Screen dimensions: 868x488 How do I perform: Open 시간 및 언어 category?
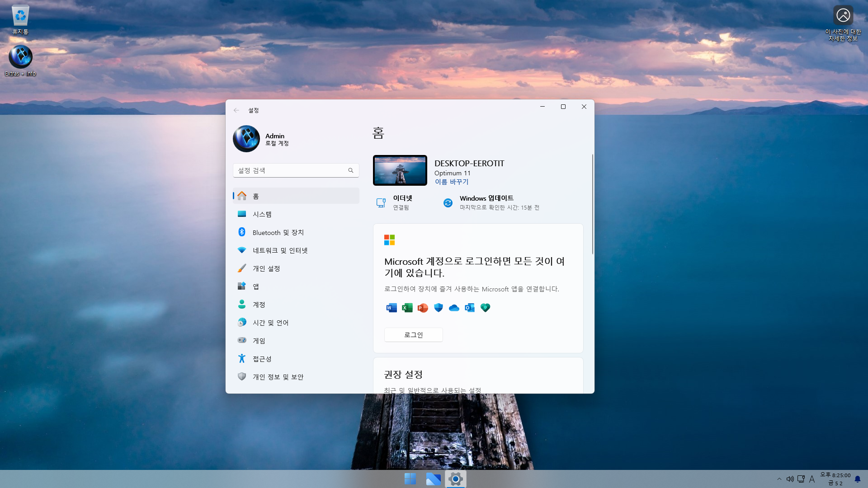tap(270, 323)
